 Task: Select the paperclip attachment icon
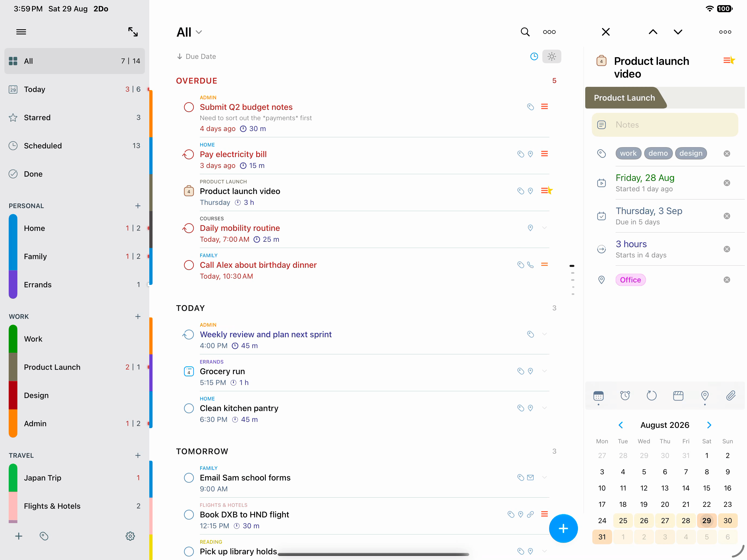731,395
